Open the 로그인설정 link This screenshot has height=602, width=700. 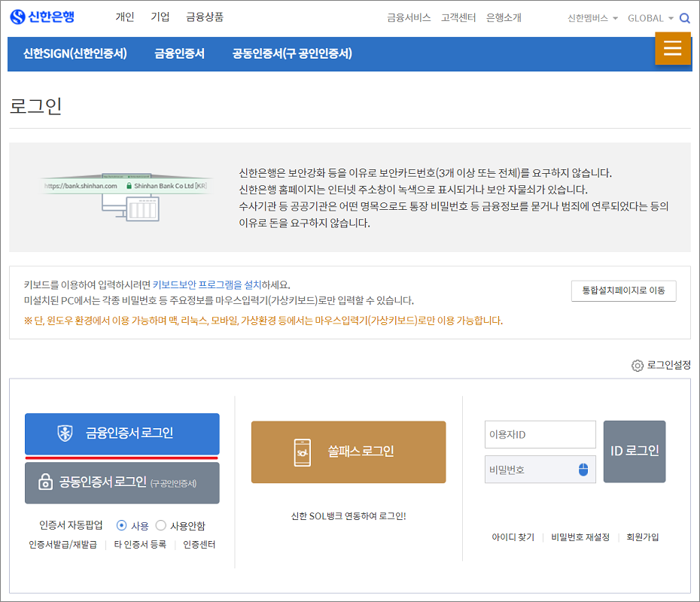click(x=668, y=366)
